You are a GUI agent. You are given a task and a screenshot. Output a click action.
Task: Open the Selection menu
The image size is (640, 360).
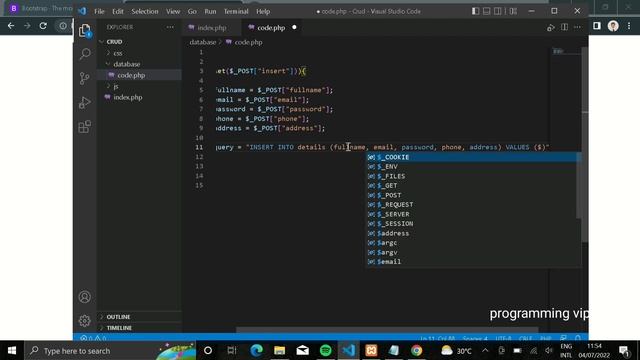(x=145, y=11)
